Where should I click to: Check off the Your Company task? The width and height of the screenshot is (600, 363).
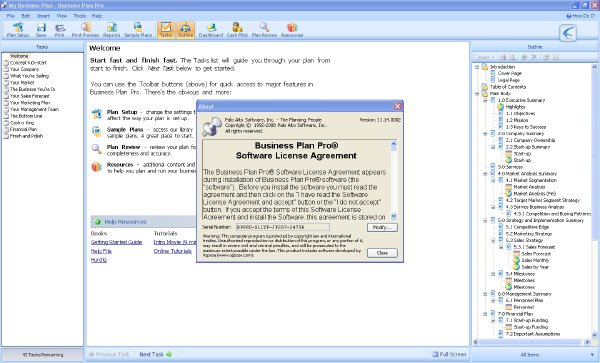[6, 69]
